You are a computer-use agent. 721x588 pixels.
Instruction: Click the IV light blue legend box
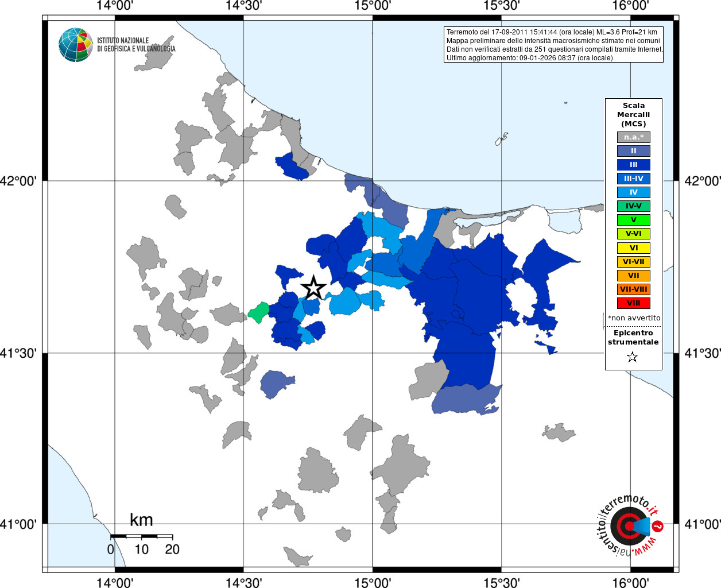[634, 192]
